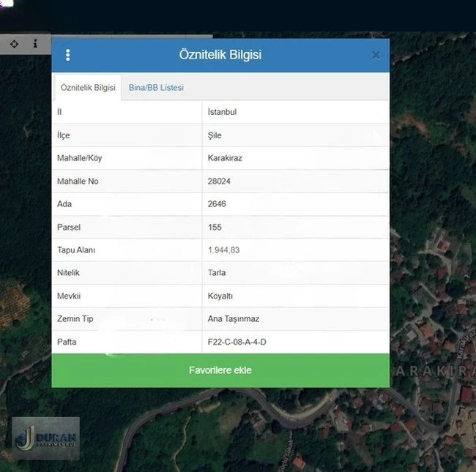
Task: Close the Öznitelik Bilgisi dialog
Action: pyautogui.click(x=376, y=55)
